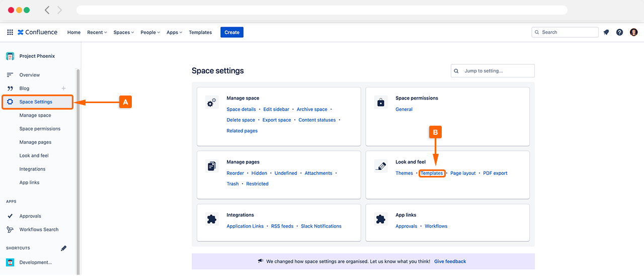Open the People dropdown menu

(x=150, y=32)
